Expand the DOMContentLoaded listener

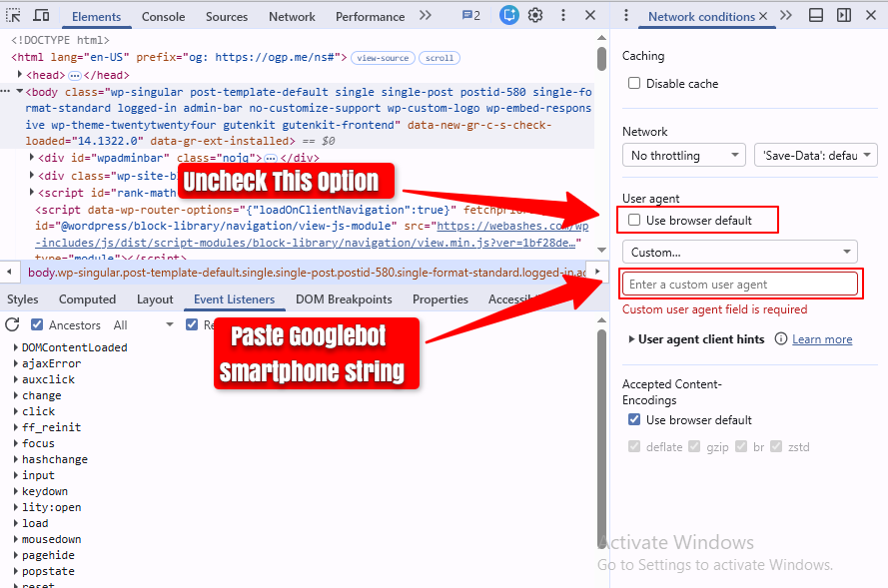pyautogui.click(x=15, y=347)
